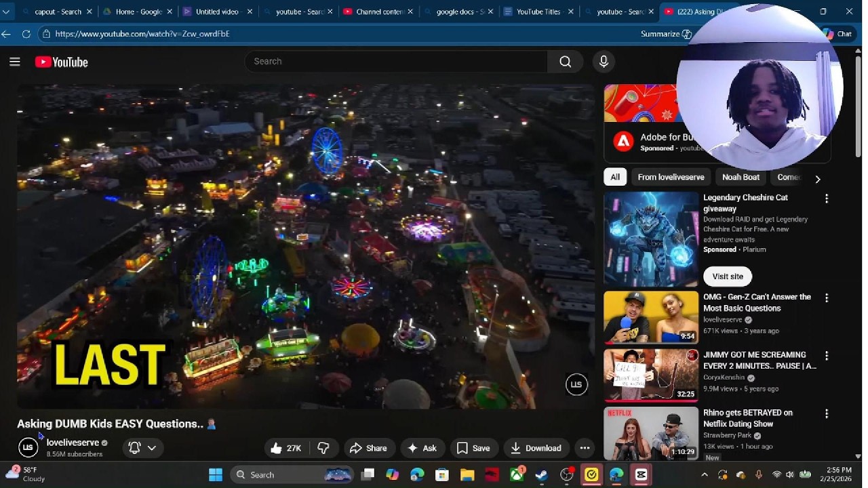Open OMG Gen-Z Can't Answer video thumbnail
This screenshot has height=488, width=868.
(x=651, y=318)
